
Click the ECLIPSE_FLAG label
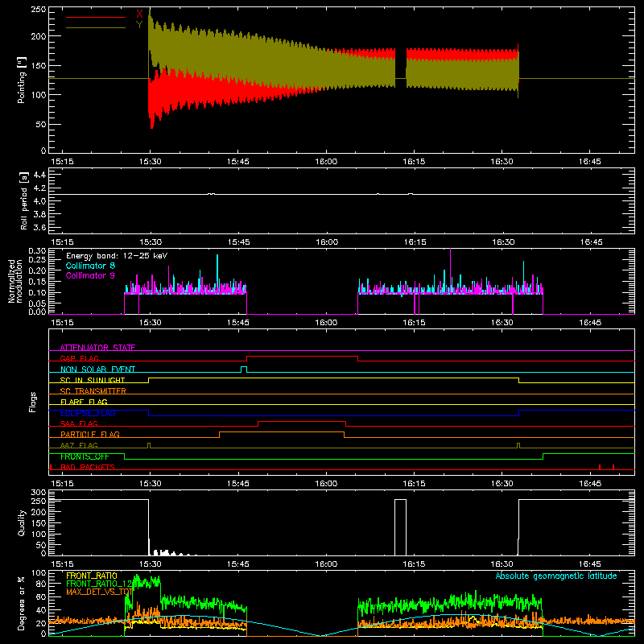88,413
